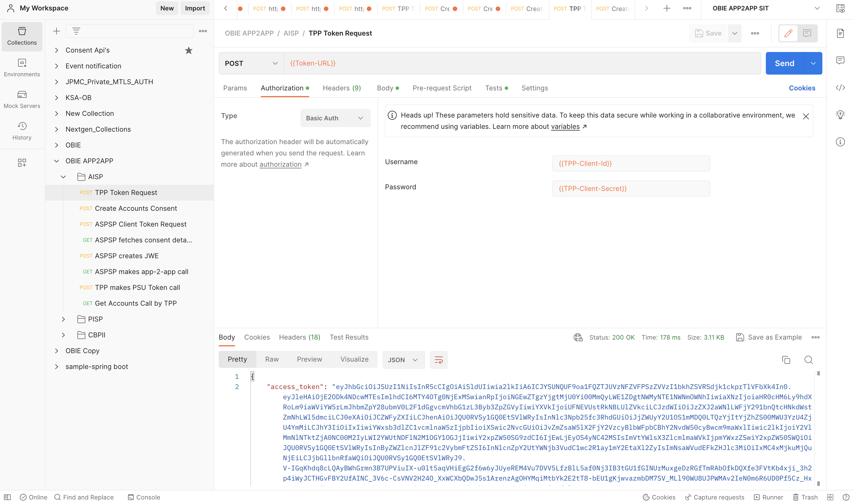The image size is (854, 504).
Task: Send the token request
Action: (x=784, y=64)
